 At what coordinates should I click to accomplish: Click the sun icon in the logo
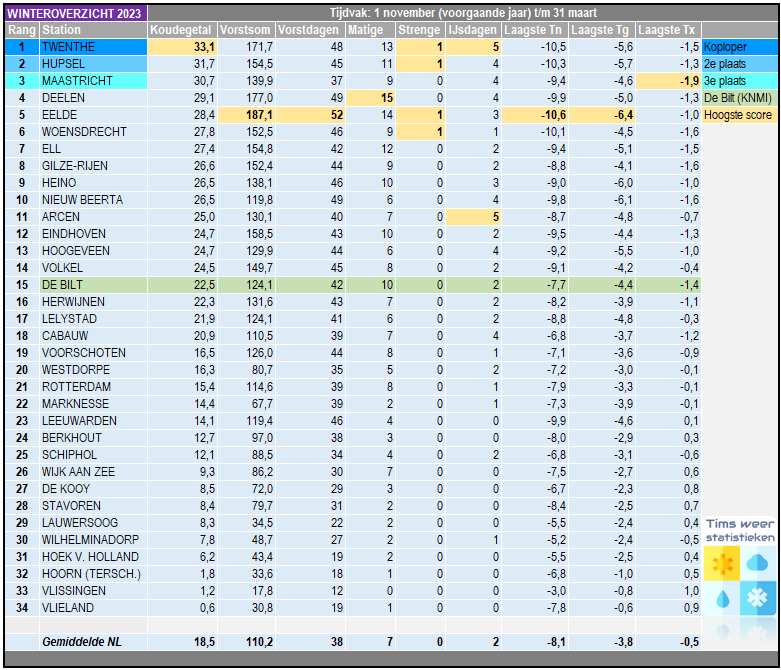coord(721,563)
